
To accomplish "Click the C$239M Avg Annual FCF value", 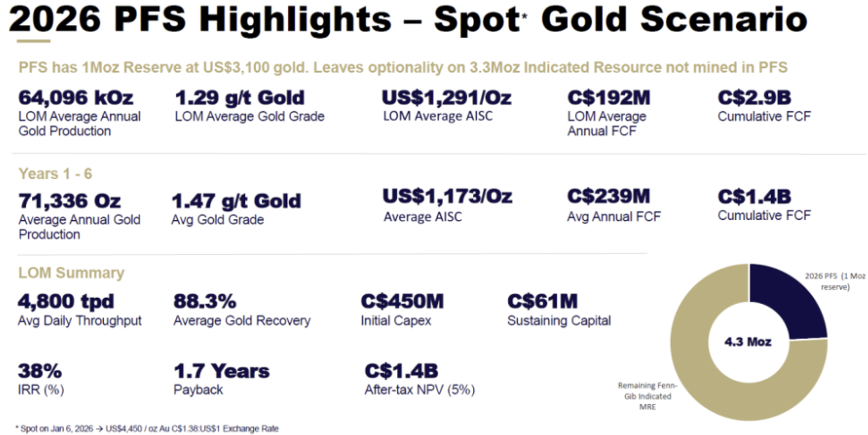I will coord(608,196).
